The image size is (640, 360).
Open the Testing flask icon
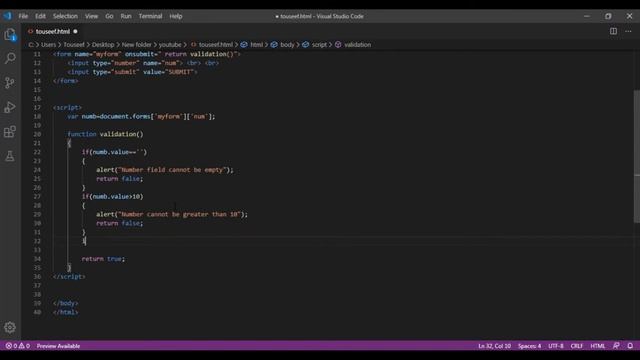(10, 156)
